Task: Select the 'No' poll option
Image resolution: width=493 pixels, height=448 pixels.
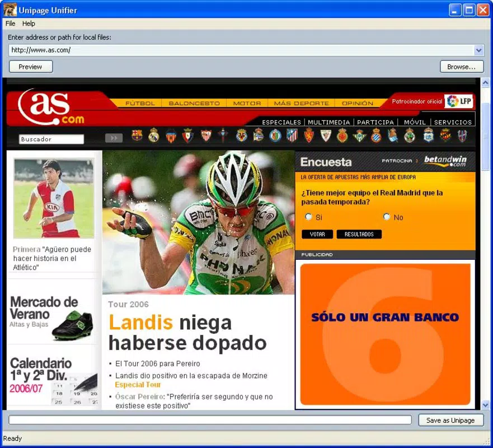Action: point(387,217)
